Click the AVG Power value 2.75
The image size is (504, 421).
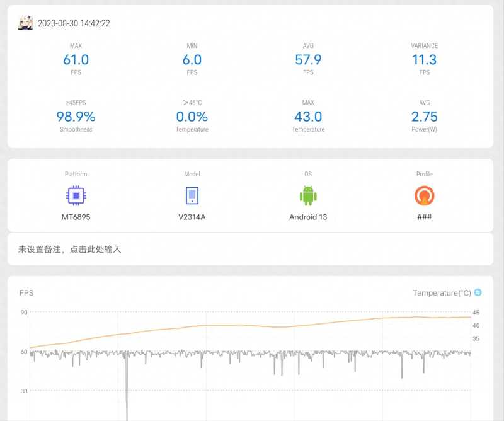[424, 117]
